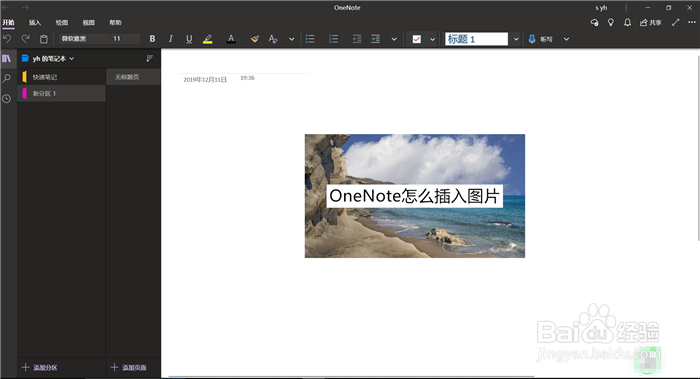Go back with the left arrow
700x379 pixels.
(6, 7)
